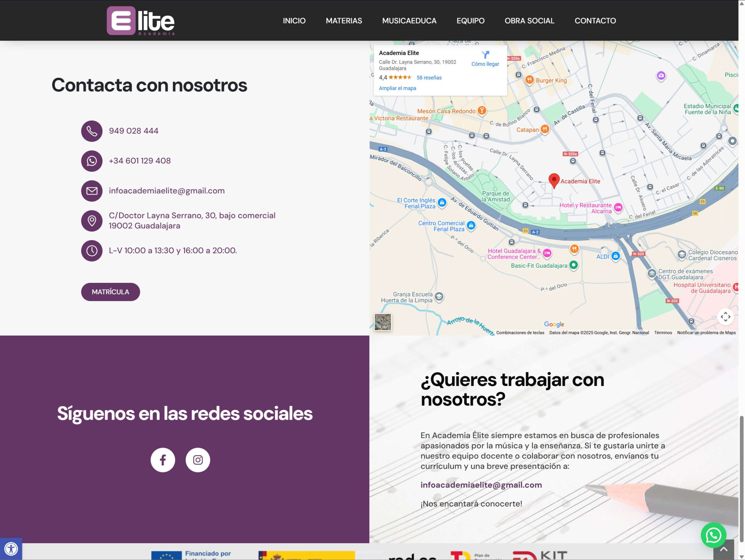
Task: Toggle the map fullscreen camera control
Action: (725, 317)
